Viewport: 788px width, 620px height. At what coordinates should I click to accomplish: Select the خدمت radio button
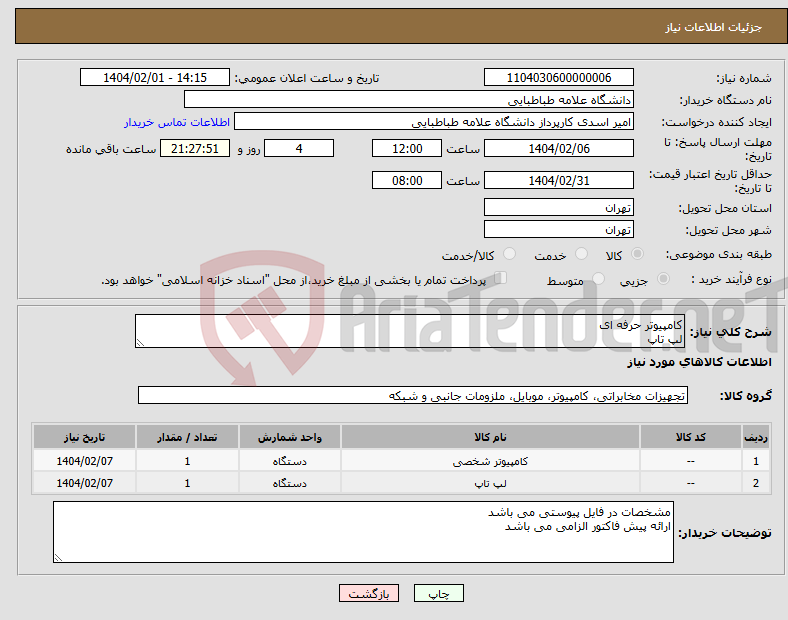(581, 254)
